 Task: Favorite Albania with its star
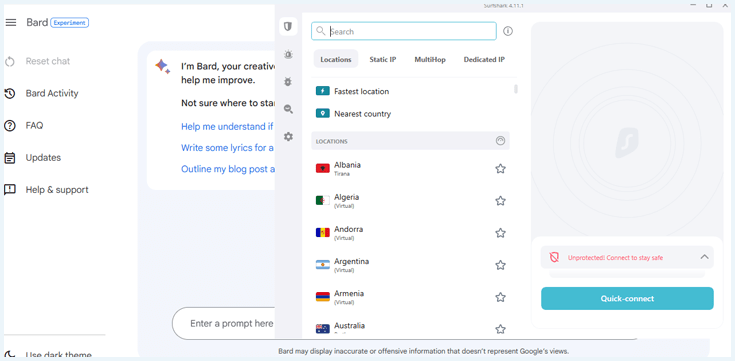(500, 169)
